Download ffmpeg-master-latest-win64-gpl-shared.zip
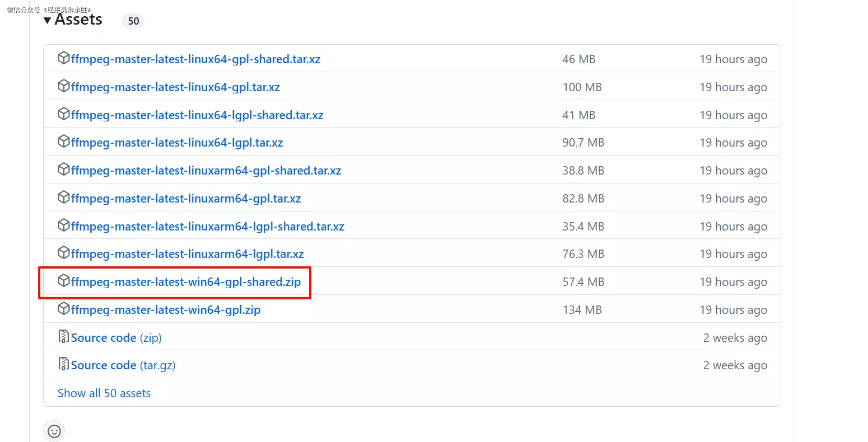Viewport: 868px width, 442px height. pyautogui.click(x=186, y=282)
